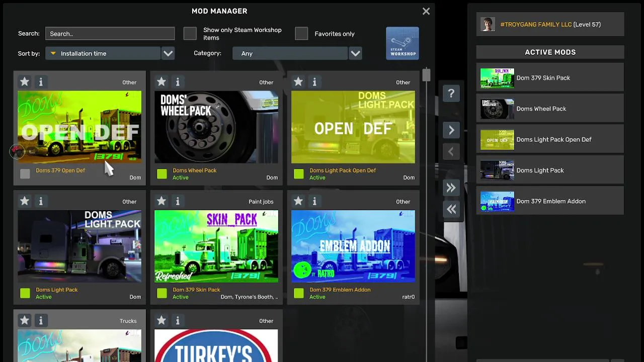The image size is (644, 362).
Task: Select Dom 379 Skin Pack preview image
Action: tap(216, 246)
